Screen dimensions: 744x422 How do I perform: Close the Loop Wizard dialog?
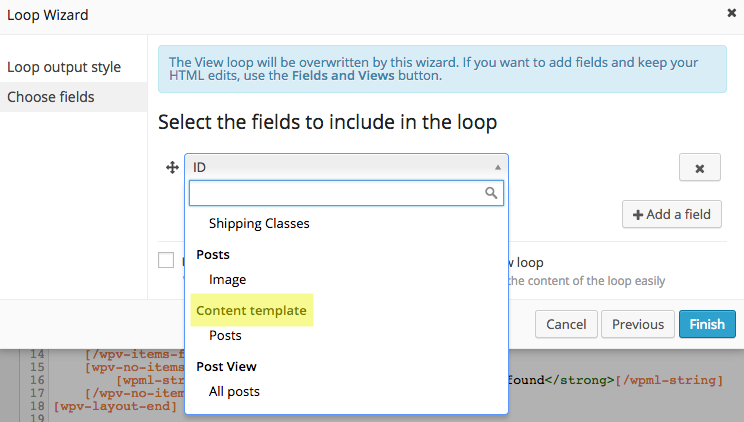[731, 13]
